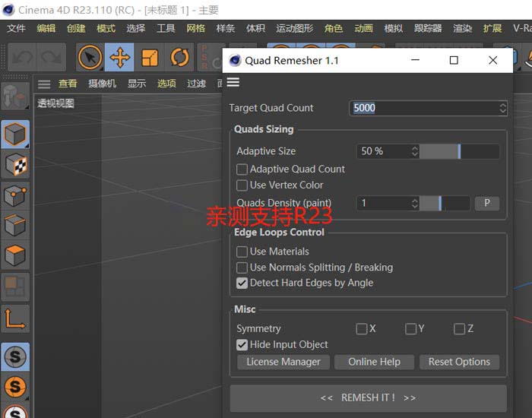Screen dimensions: 532x418
Task: Open the 创建 menu
Action: (x=76, y=29)
